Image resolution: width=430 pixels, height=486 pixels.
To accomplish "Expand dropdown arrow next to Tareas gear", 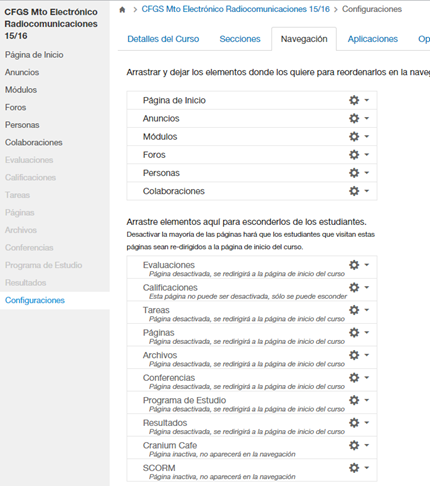I will (x=367, y=310).
